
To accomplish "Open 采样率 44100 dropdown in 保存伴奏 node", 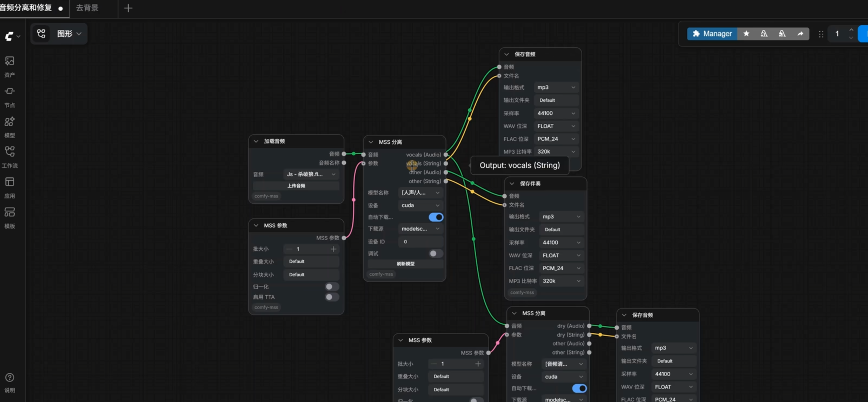I will point(561,242).
